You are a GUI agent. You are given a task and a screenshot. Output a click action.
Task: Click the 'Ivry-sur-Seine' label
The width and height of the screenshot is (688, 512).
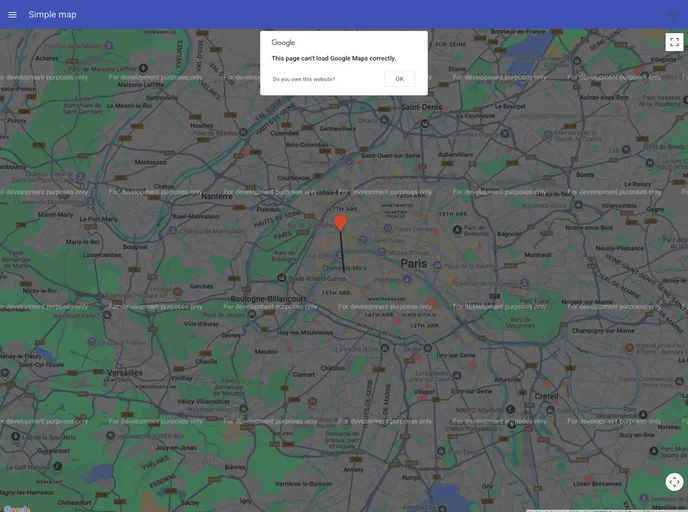(x=456, y=355)
